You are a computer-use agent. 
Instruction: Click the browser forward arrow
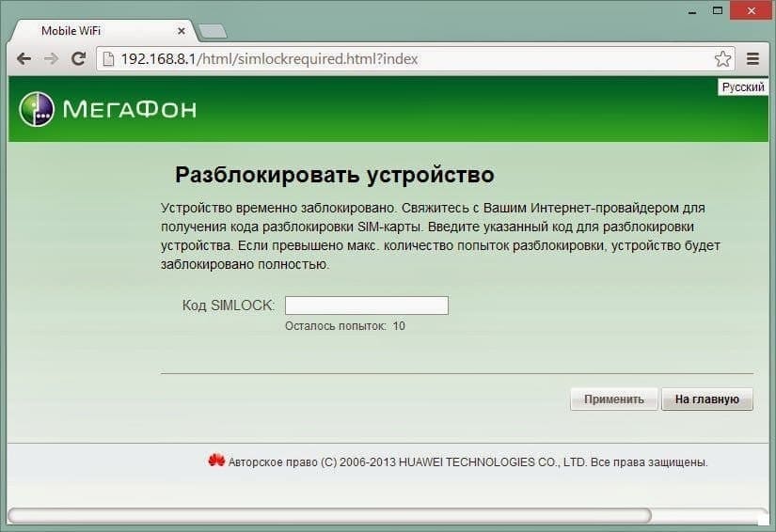pyautogui.click(x=51, y=59)
